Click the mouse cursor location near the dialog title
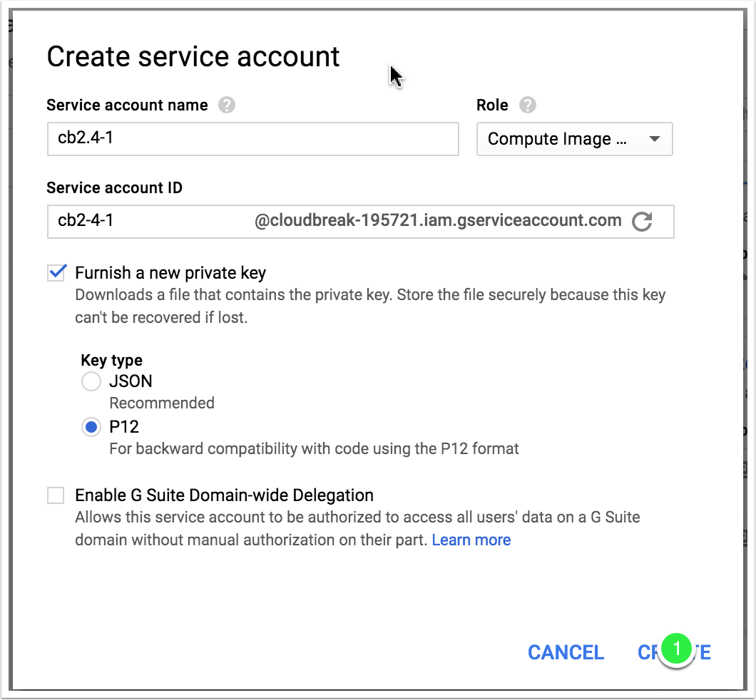756x700 pixels. coord(394,74)
